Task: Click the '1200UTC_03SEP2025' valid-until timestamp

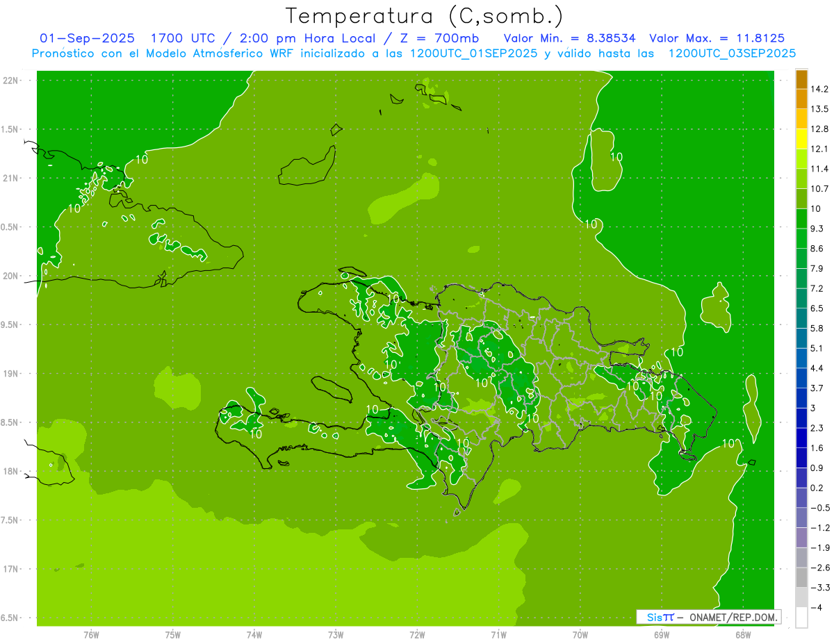Action: tap(731, 53)
